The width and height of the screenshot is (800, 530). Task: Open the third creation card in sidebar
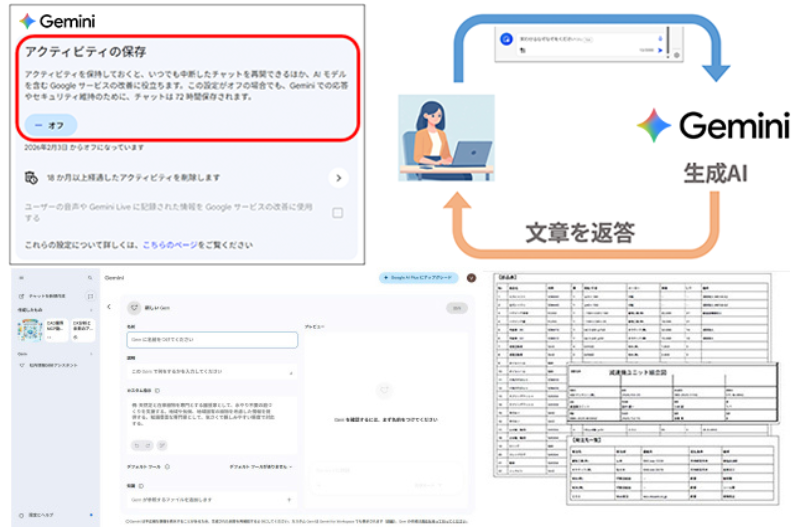pos(83,330)
